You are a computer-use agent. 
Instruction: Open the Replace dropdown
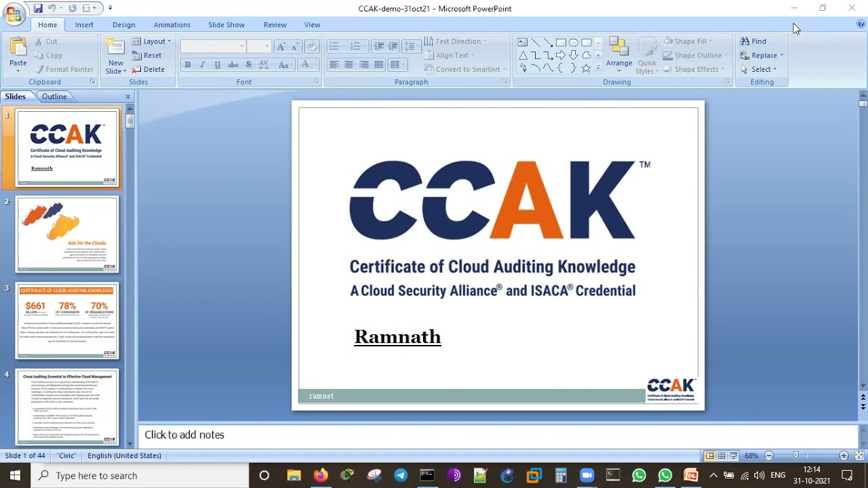781,56
